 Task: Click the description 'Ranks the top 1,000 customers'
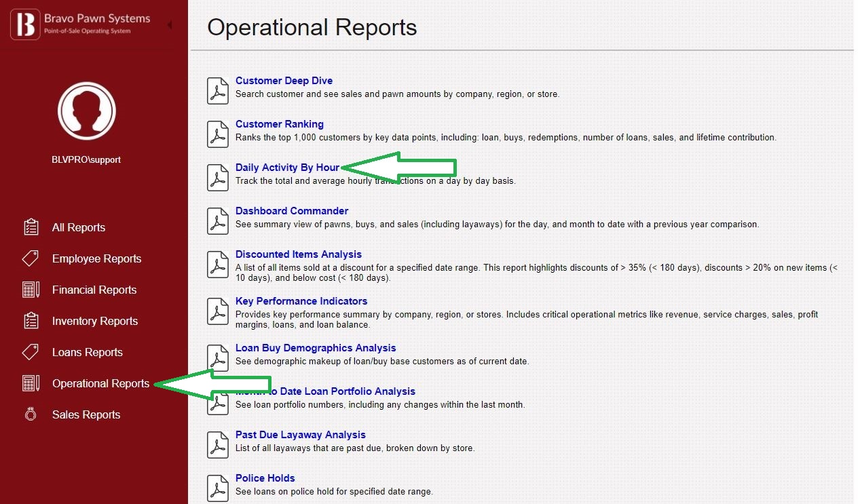(506, 138)
